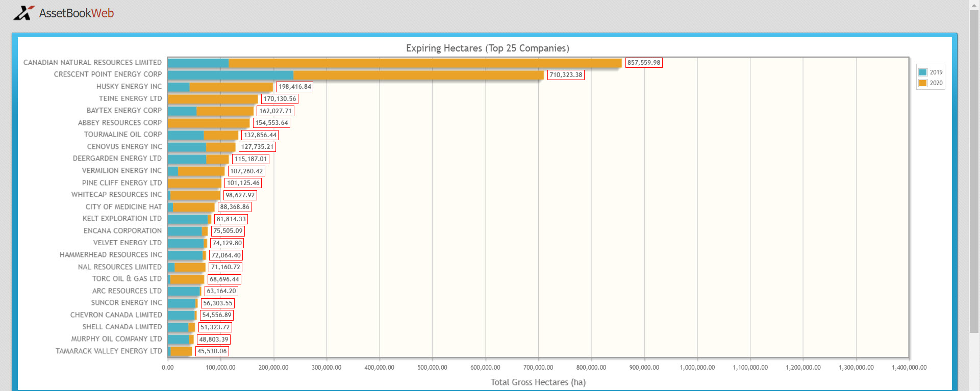The height and width of the screenshot is (391, 980).
Task: Click the 162,027.71 value label
Action: tap(275, 111)
